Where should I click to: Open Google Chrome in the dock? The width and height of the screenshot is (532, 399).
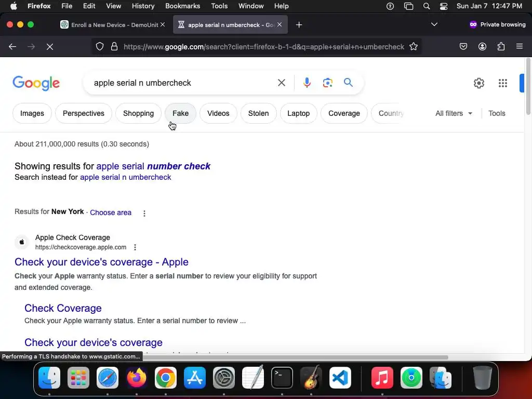point(166,378)
